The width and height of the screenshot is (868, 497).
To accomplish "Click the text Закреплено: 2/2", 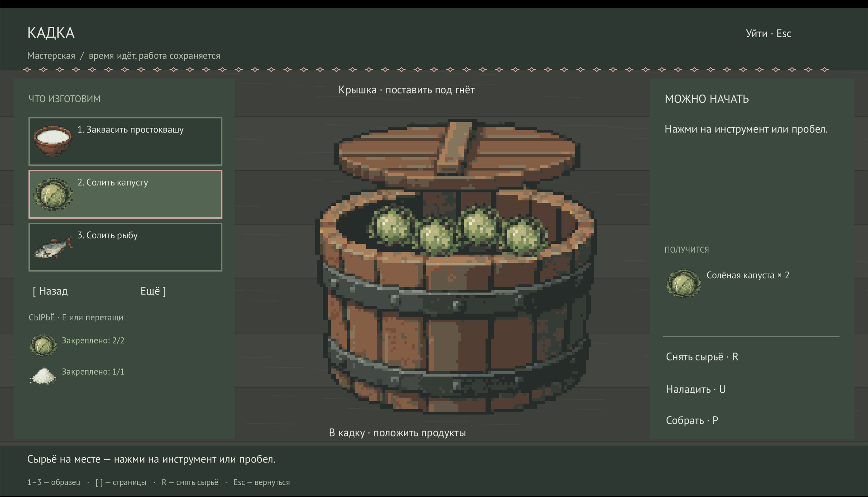I will (x=93, y=340).
